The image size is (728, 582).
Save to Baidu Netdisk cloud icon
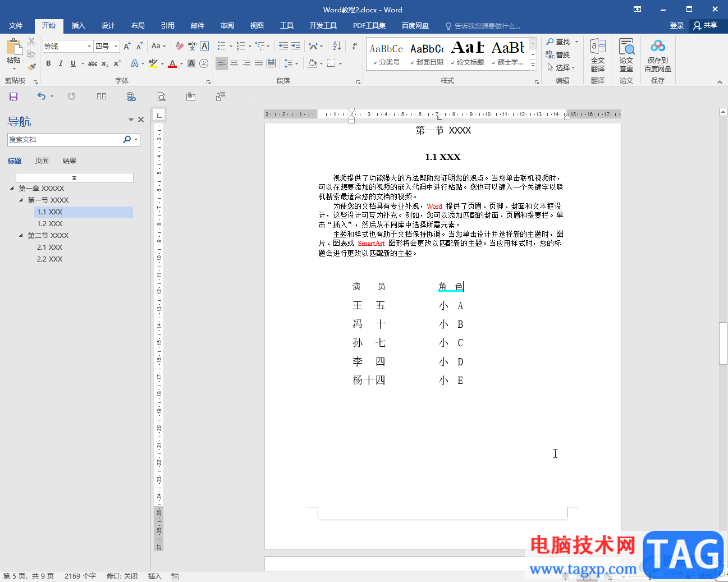[658, 55]
